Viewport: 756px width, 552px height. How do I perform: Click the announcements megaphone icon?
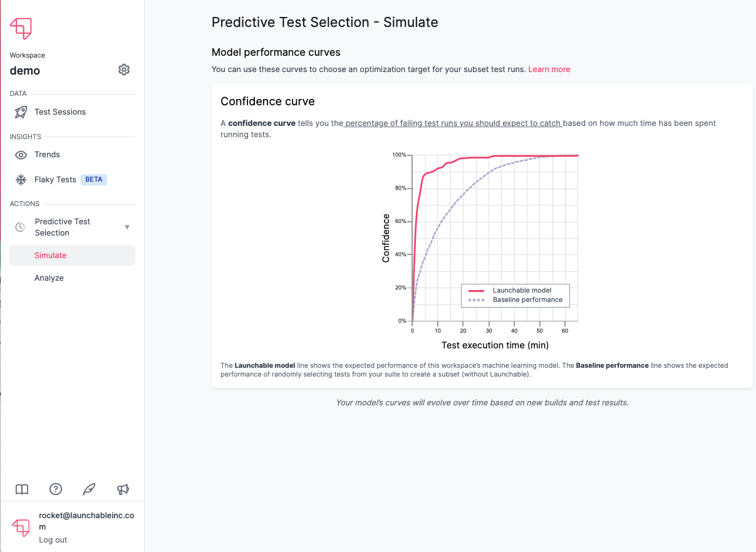(123, 489)
